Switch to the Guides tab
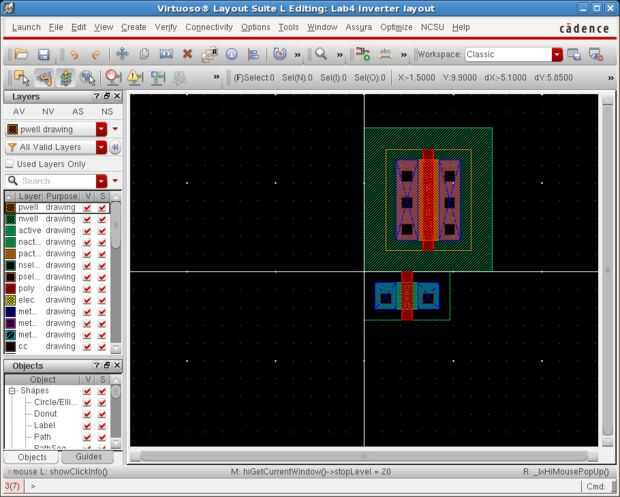The image size is (620, 497). point(89,457)
